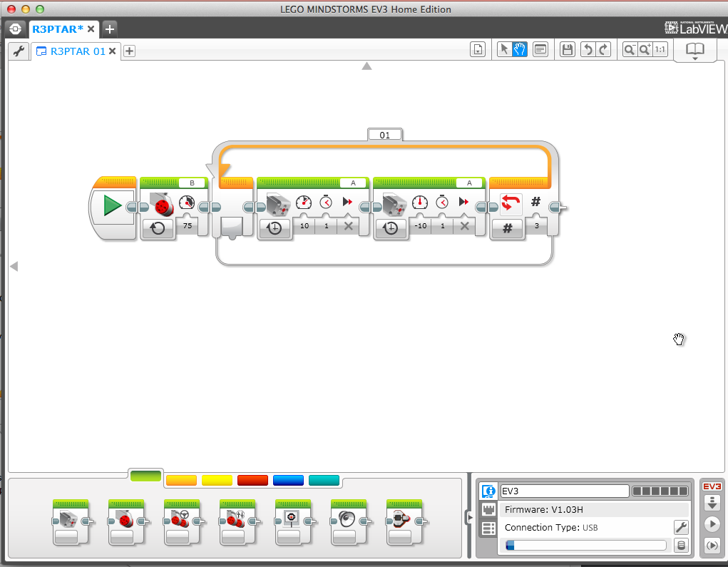This screenshot has width=728, height=567.
Task: Pick the Brick Status Light block
Action: click(404, 522)
